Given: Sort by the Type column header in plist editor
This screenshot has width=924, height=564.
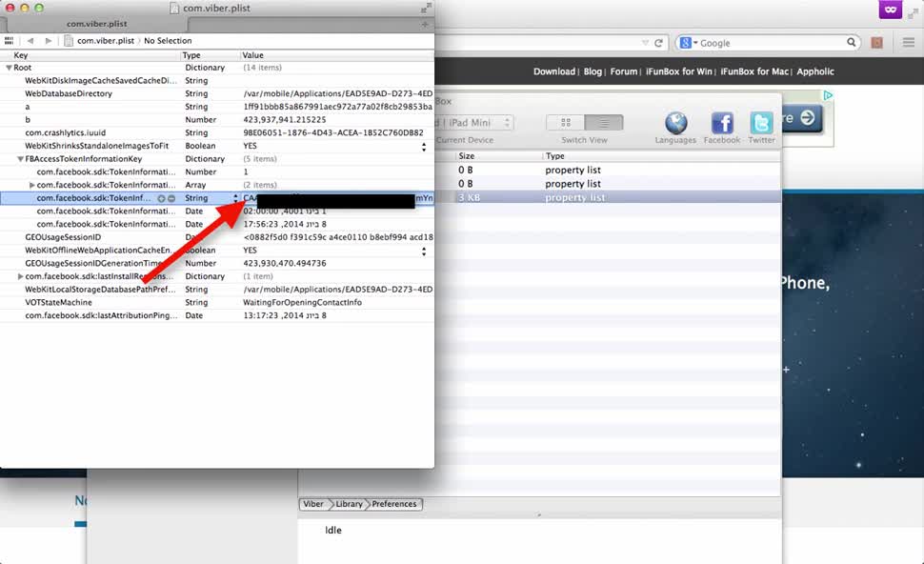Looking at the screenshot, I should pos(210,55).
